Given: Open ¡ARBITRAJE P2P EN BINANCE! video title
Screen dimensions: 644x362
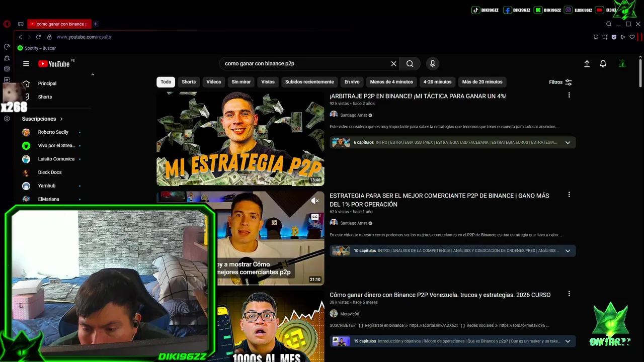Looking at the screenshot, I should point(418,96).
